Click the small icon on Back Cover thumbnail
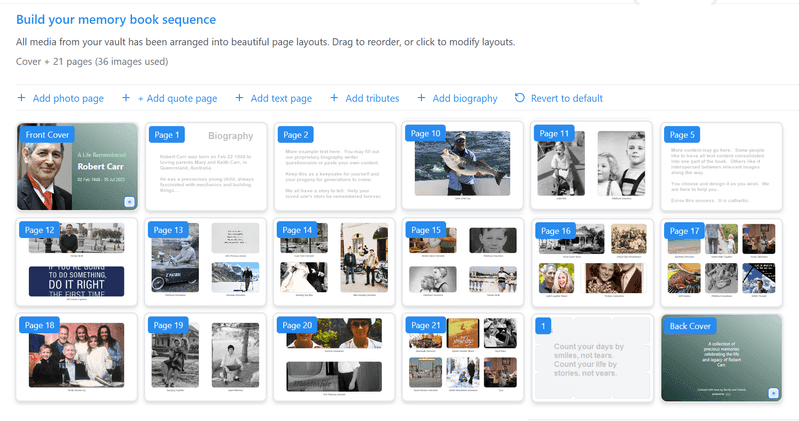Screen dimensions: 799x421 (x=773, y=393)
